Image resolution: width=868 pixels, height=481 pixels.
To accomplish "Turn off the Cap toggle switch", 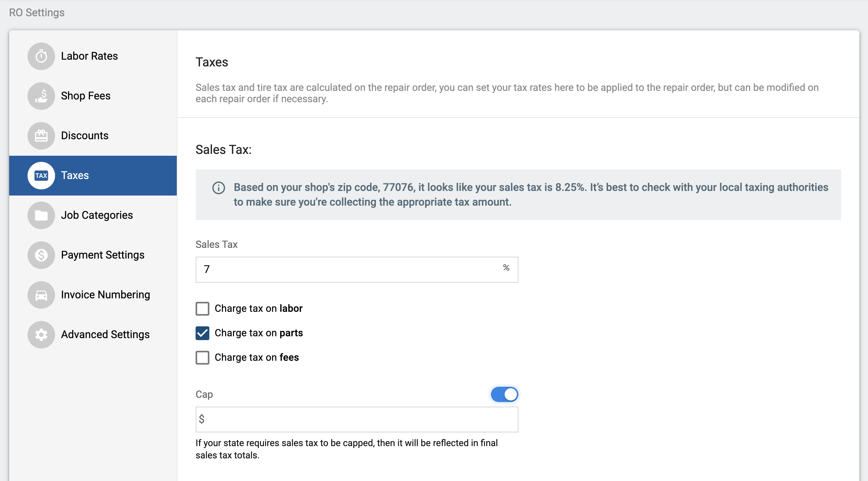I will [504, 394].
